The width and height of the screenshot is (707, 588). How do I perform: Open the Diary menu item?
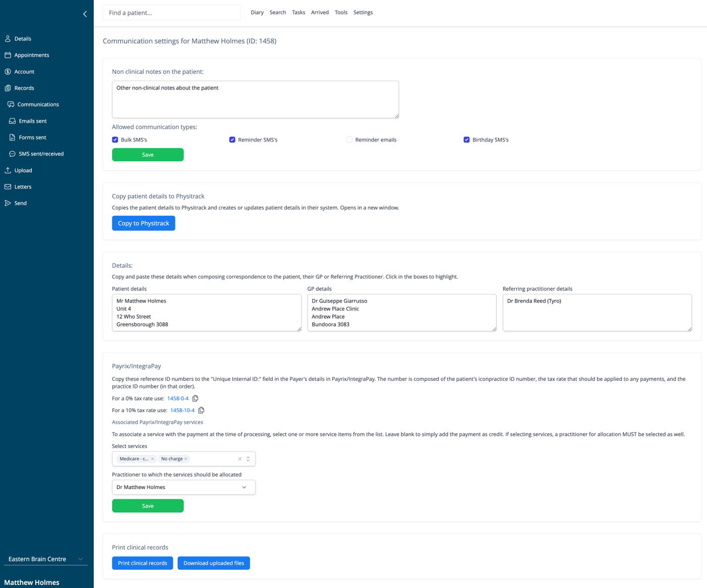(257, 13)
